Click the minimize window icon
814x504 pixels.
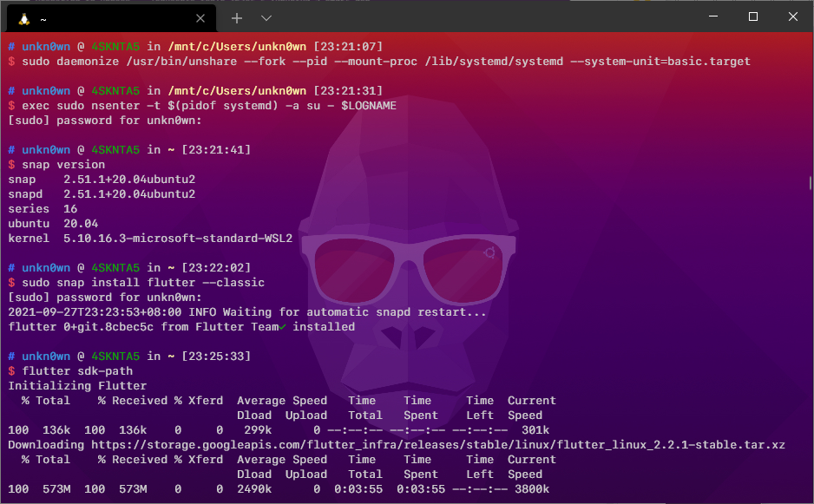pos(712,16)
